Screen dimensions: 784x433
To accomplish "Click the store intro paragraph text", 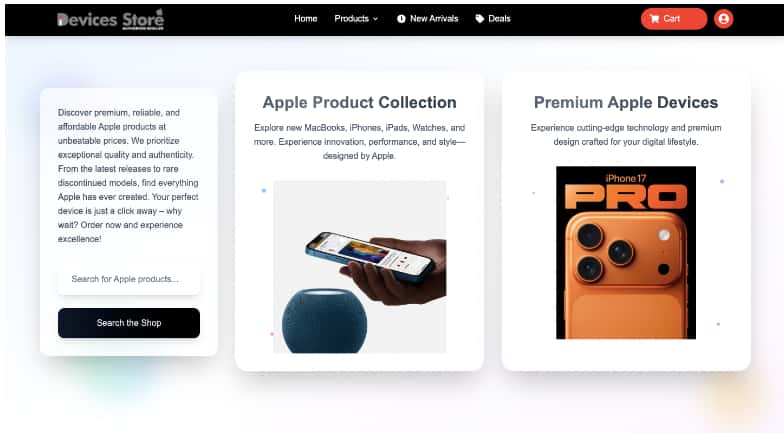I will tap(128, 176).
